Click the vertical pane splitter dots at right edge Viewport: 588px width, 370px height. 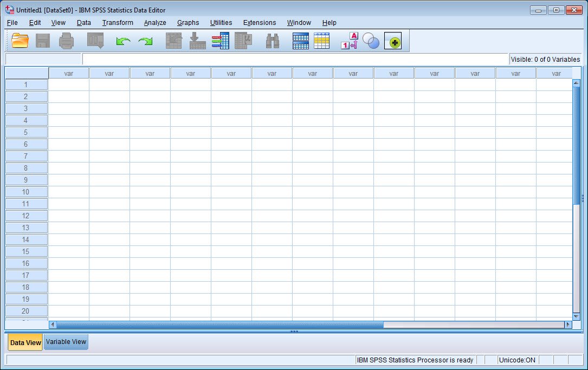[x=583, y=198]
